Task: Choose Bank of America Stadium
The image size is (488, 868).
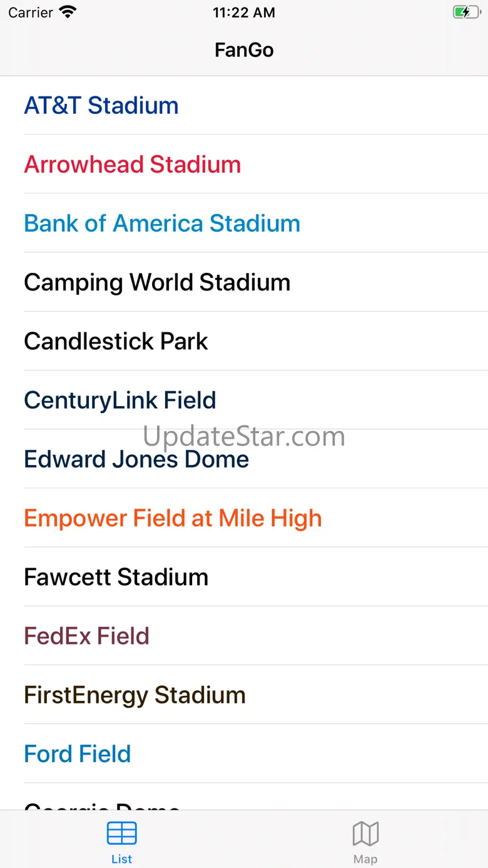Action: pos(244,223)
